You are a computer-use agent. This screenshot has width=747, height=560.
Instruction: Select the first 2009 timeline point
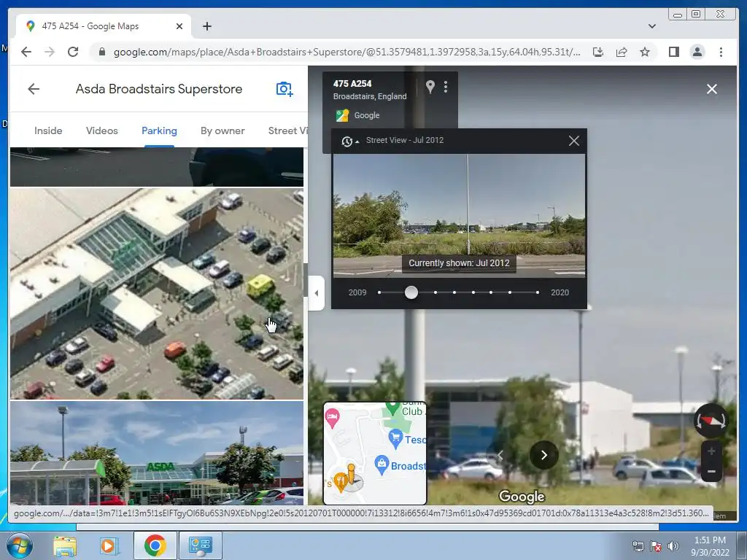coord(379,292)
